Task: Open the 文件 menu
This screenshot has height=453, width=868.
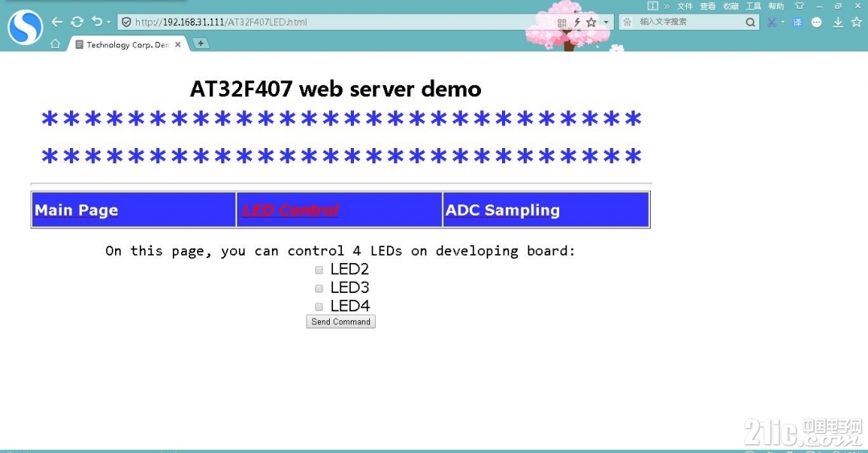Action: pyautogui.click(x=685, y=6)
